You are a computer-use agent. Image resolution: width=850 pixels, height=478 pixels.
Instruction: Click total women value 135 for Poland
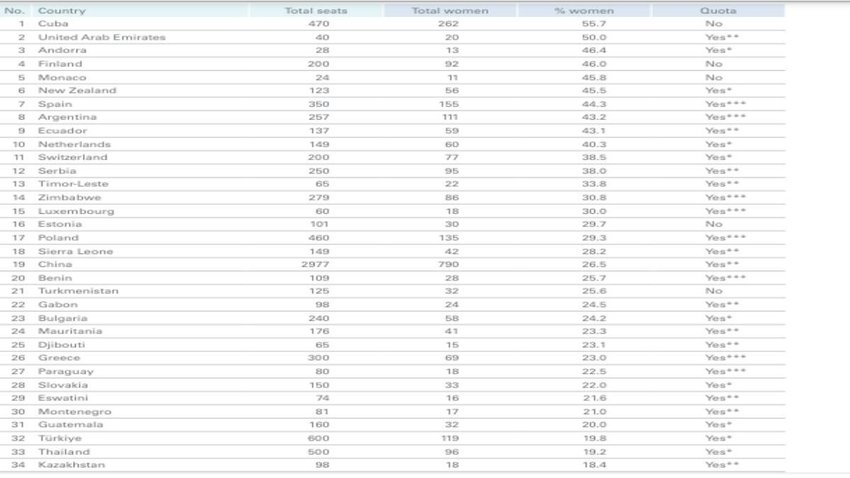(x=449, y=237)
